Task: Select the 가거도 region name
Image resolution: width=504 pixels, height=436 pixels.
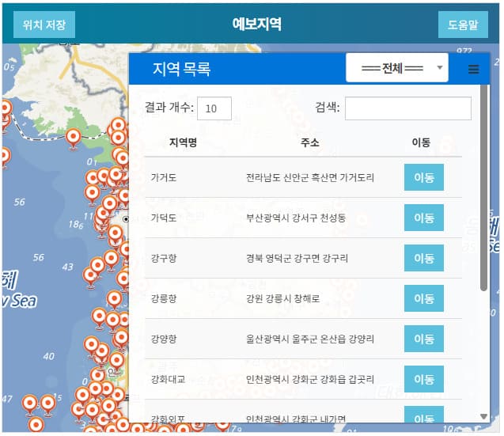Action: (x=164, y=177)
